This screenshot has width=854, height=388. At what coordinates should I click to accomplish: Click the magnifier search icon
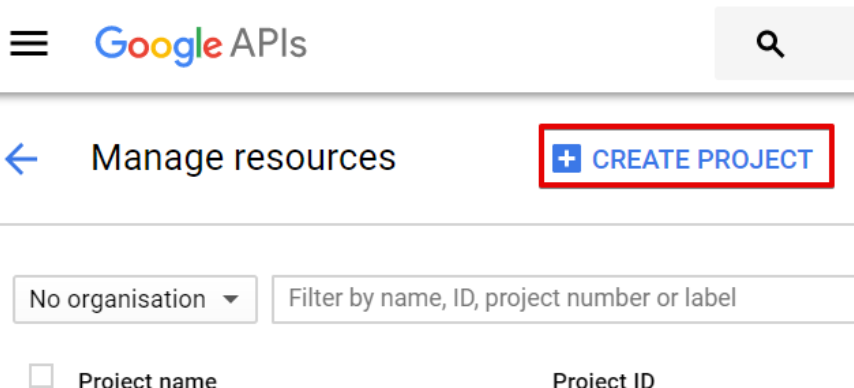pyautogui.click(x=771, y=44)
